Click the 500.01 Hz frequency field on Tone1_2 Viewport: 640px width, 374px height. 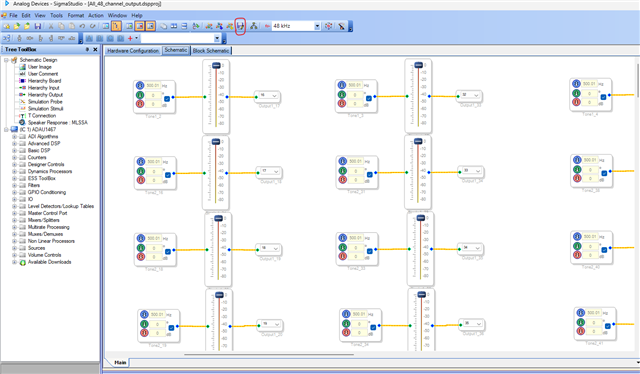153,86
